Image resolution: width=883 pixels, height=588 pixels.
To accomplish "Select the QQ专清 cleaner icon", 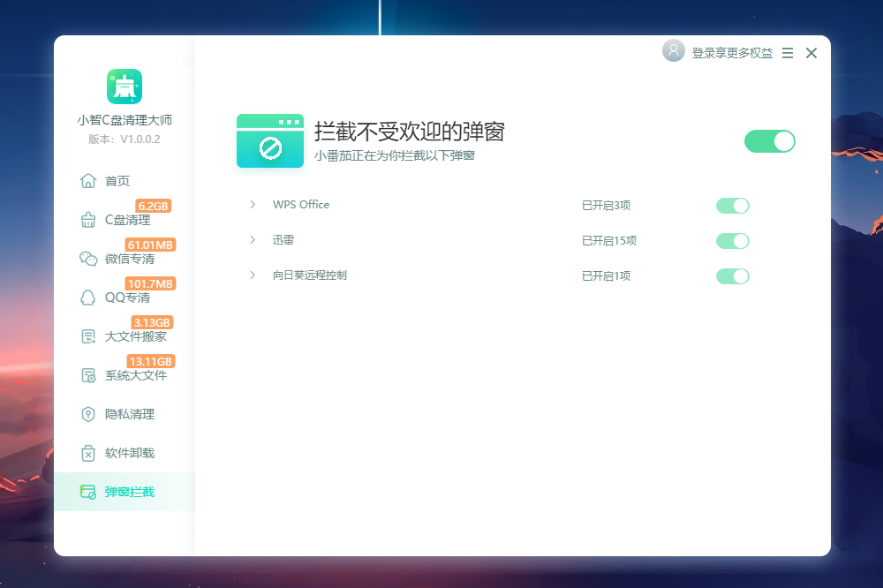I will pyautogui.click(x=88, y=298).
